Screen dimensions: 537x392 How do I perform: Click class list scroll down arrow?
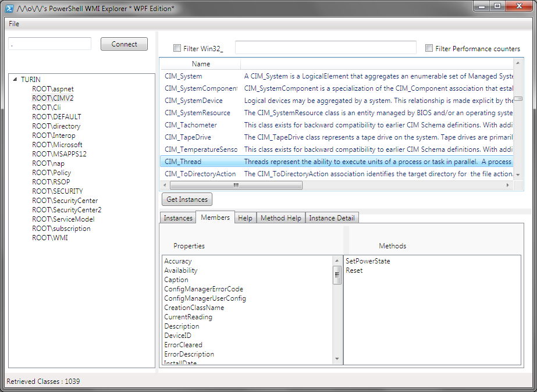click(x=518, y=175)
